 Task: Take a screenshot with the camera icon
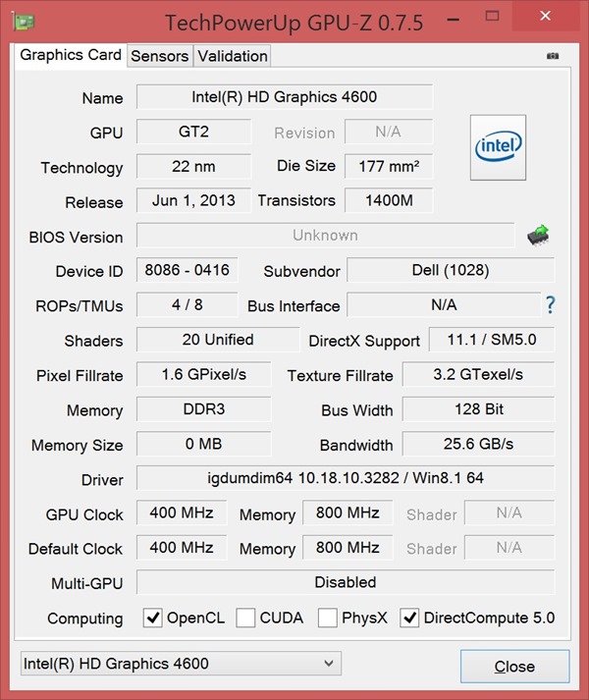point(553,56)
